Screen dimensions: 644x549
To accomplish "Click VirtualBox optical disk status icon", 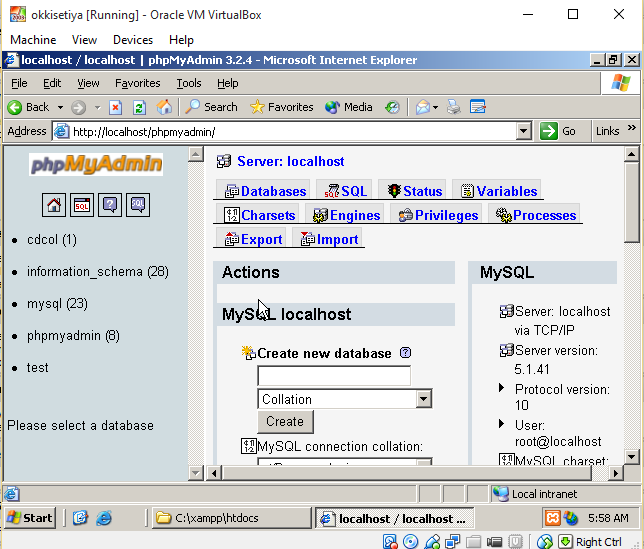I will point(410,542).
